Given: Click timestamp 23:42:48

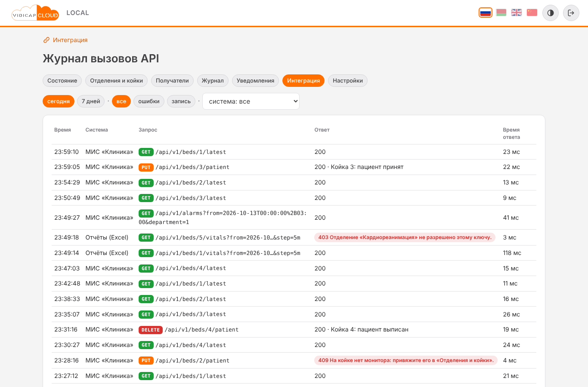Looking at the screenshot, I should click(x=67, y=283).
